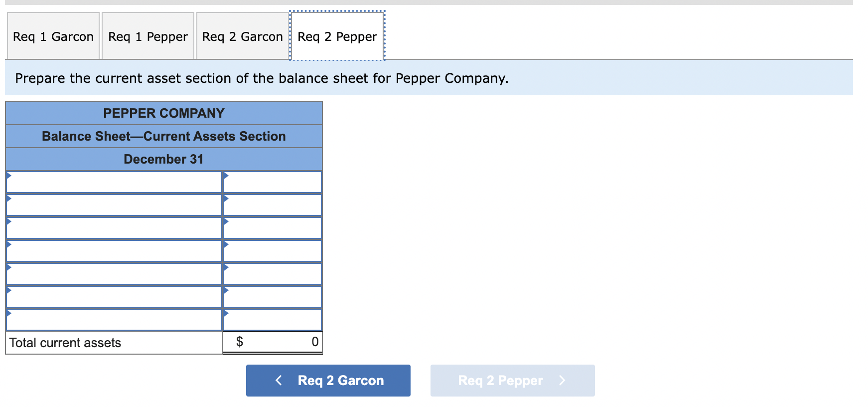868x407 pixels.
Task: Click the last amount entry field
Action: pos(272,320)
